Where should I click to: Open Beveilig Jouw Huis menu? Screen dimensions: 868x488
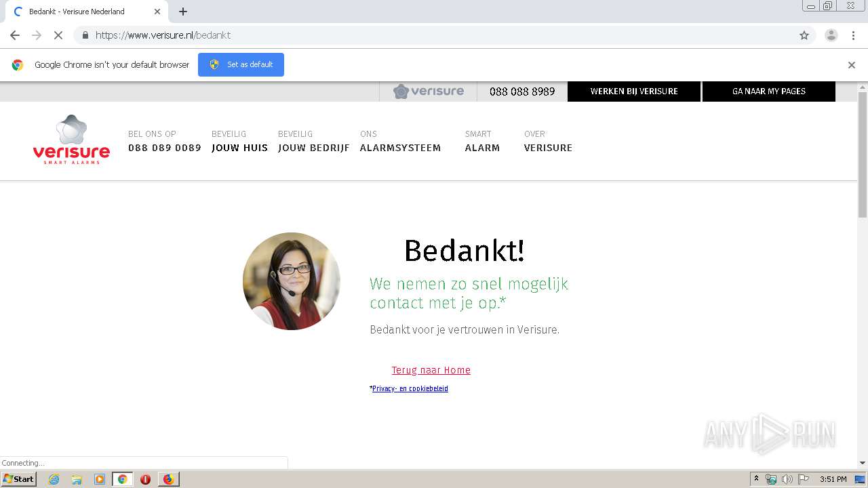(x=239, y=141)
